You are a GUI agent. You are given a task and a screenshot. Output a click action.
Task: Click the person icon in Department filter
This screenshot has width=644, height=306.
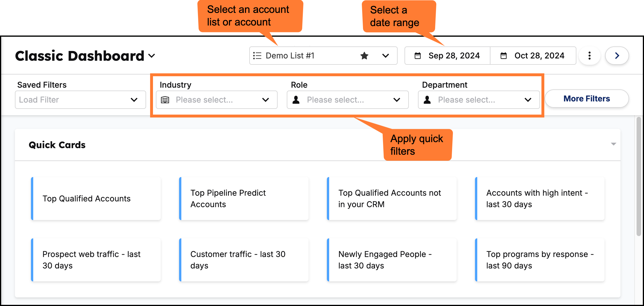pyautogui.click(x=427, y=100)
